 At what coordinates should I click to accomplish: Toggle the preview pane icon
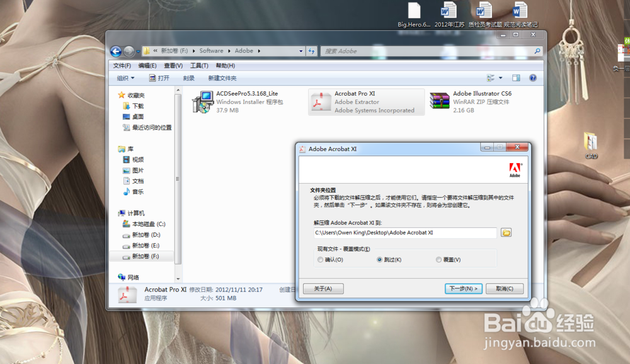pos(517,78)
